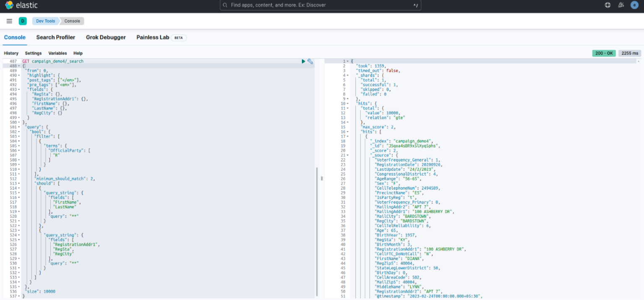Open the navigation hamburger menu
Image resolution: width=644 pixels, height=300 pixels.
point(9,21)
